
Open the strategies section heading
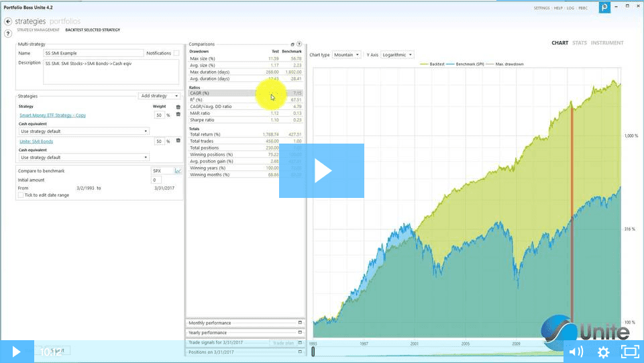[30, 21]
